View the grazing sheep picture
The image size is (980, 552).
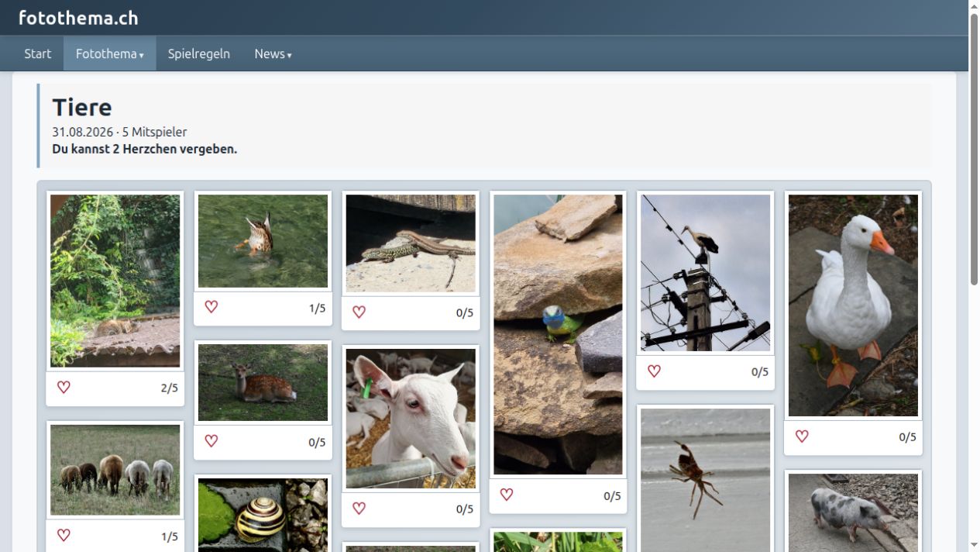(115, 470)
